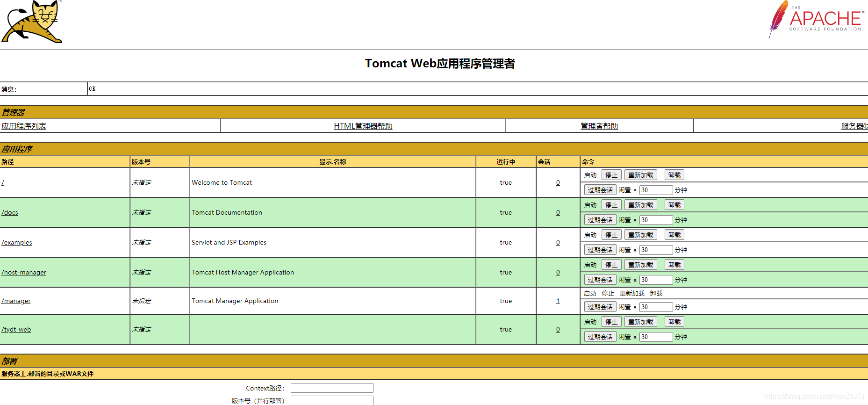Reload the /tydt-web application
The height and width of the screenshot is (405, 868).
tap(640, 322)
